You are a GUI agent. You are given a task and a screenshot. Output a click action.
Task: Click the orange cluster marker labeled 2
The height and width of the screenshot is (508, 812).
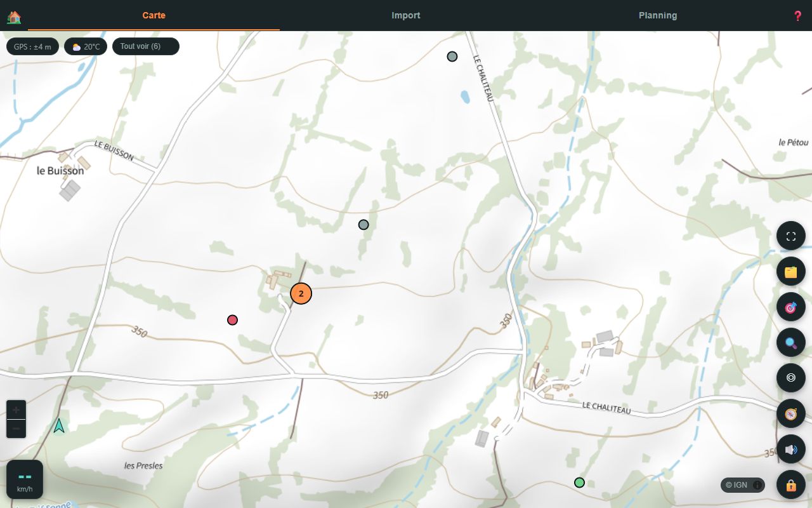point(301,293)
